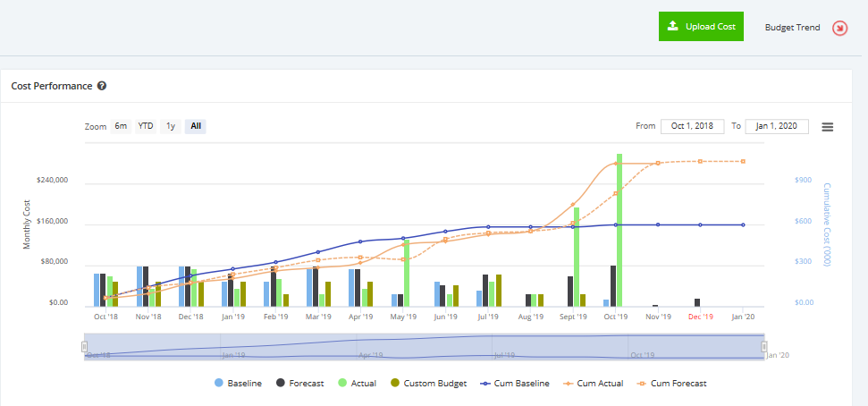Click the Budget Trend text
Image resolution: width=868 pixels, height=406 pixels.
pos(792,27)
